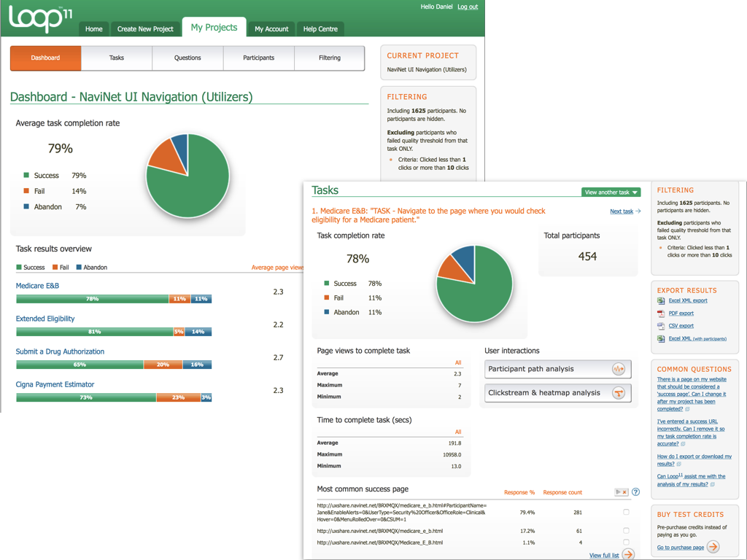Open the Help Centre tab
This screenshot has height=560, width=747.
[320, 29]
